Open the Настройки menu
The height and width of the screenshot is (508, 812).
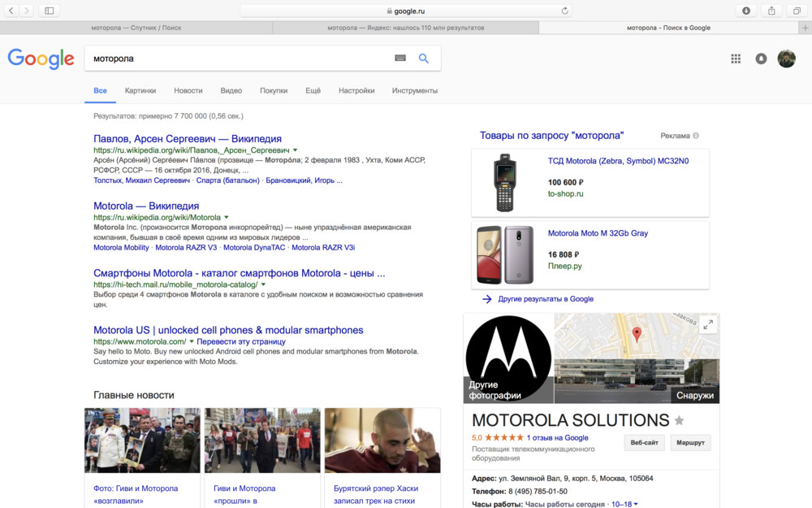click(x=356, y=91)
